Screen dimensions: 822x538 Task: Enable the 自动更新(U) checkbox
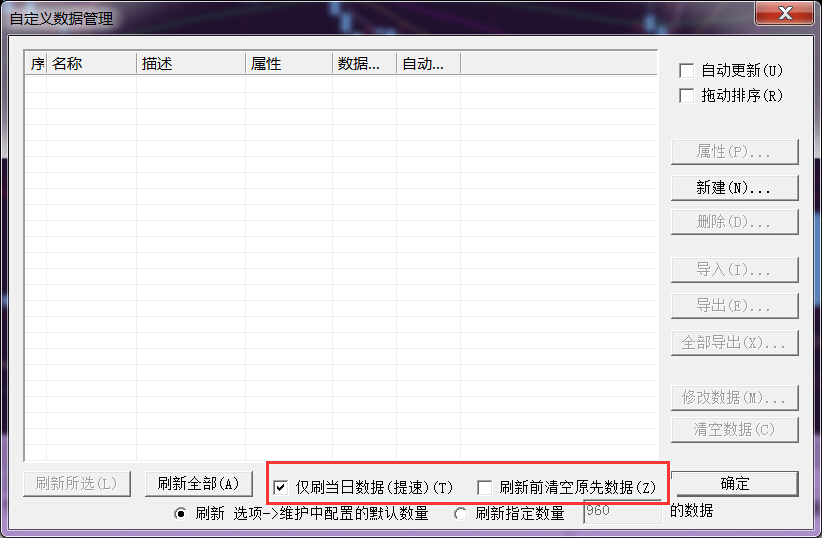tap(687, 71)
